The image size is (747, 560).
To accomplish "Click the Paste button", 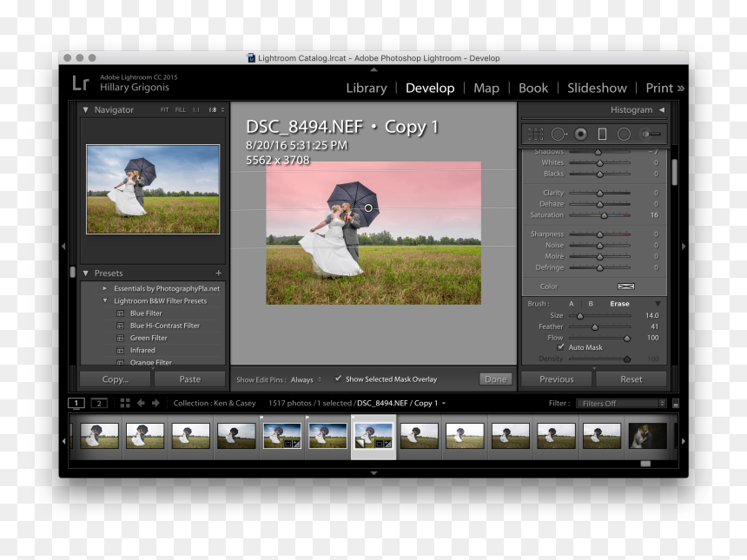I will point(189,379).
